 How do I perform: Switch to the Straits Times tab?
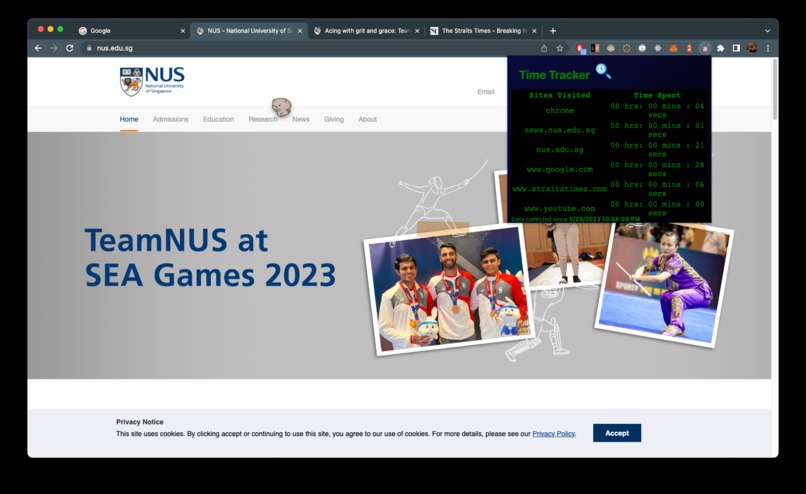tap(483, 31)
